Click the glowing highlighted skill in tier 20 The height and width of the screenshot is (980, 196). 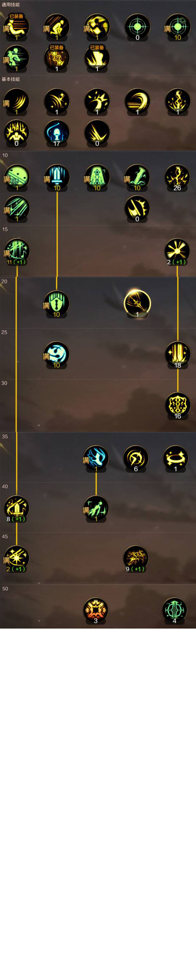pos(137,304)
